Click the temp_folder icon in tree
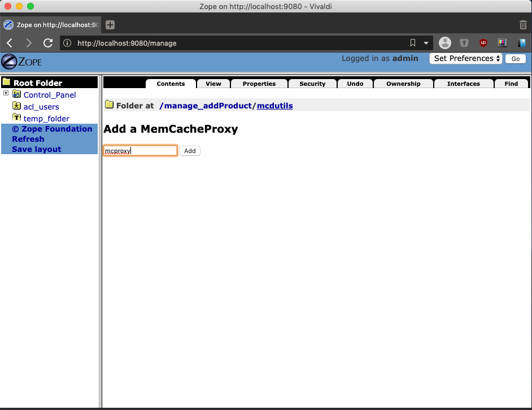532x410 pixels. (16, 117)
